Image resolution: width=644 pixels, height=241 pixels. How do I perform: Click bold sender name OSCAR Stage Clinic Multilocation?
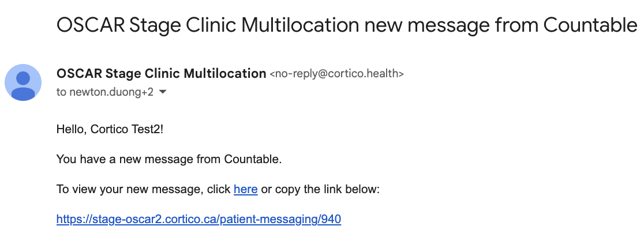click(161, 73)
